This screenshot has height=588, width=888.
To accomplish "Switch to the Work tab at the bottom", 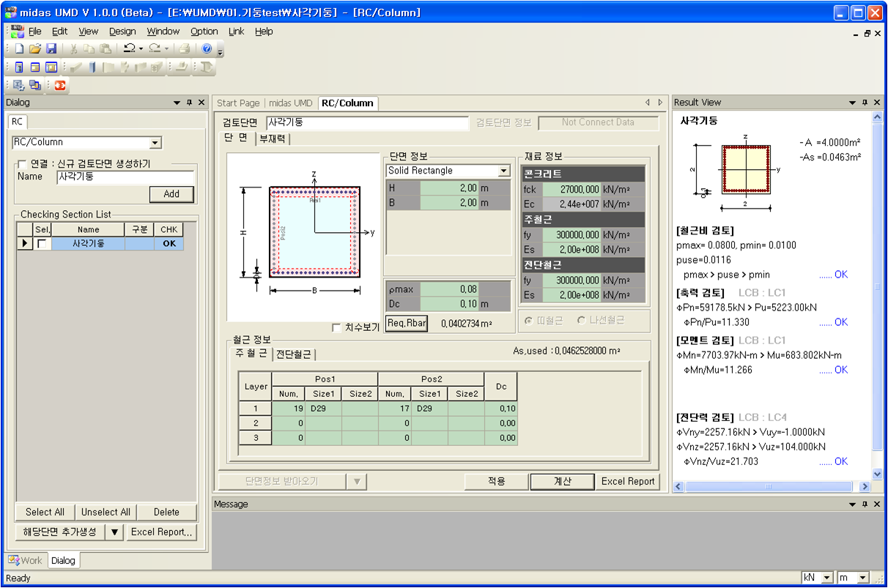I will 26,560.
